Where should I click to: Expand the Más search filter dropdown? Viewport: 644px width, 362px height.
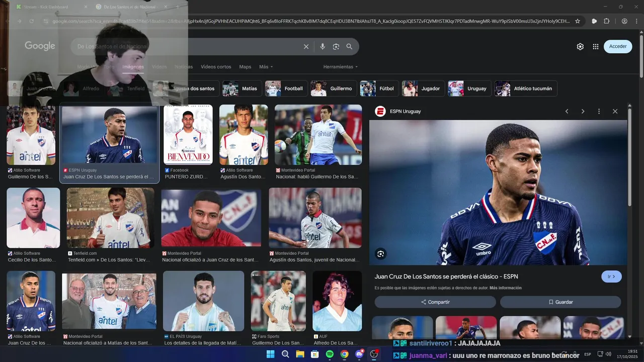click(x=266, y=67)
